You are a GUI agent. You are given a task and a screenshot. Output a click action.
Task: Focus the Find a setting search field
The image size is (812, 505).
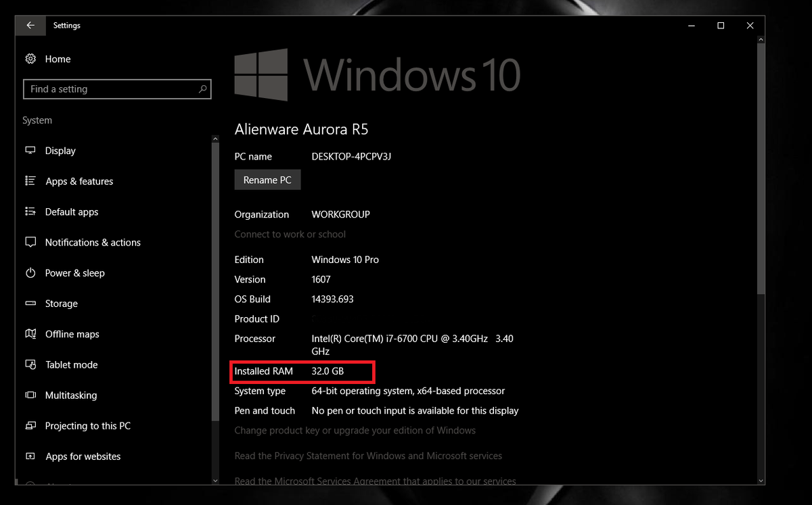click(116, 89)
